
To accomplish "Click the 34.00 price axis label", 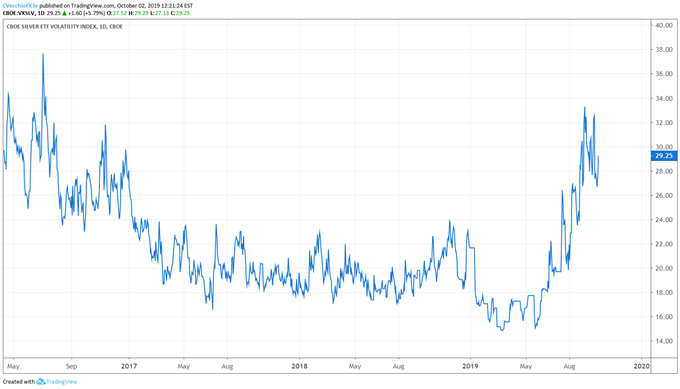I will [664, 98].
